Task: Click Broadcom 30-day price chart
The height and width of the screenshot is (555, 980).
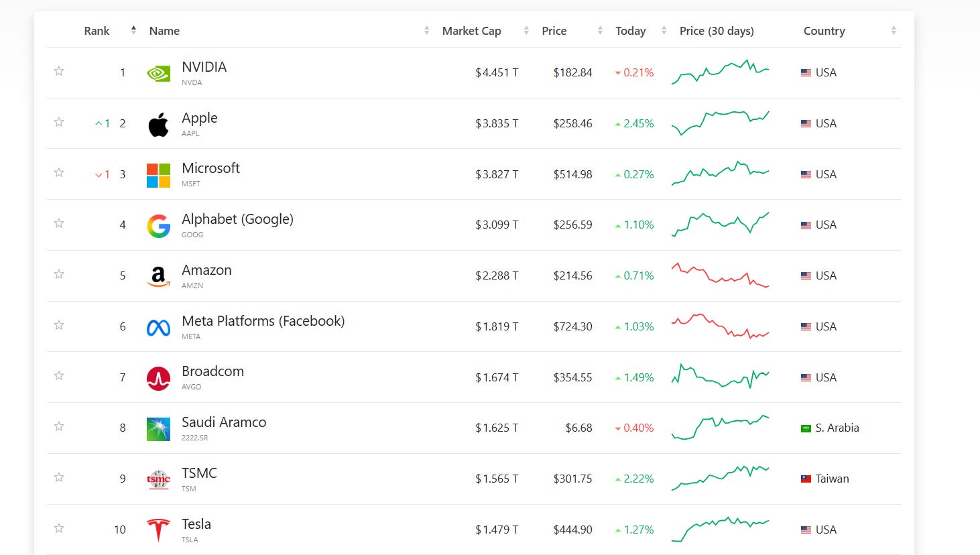Action: tap(721, 377)
